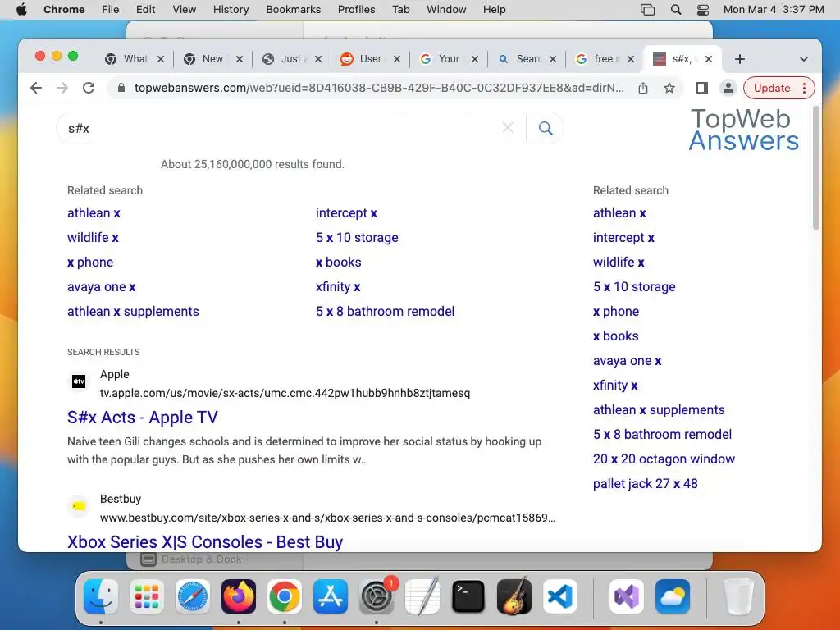
Task: Open System Settings from the Dock
Action: click(x=376, y=596)
